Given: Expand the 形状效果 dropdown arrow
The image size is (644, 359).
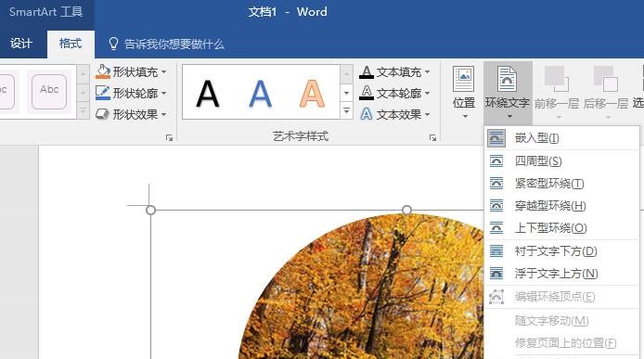Looking at the screenshot, I should tap(164, 115).
